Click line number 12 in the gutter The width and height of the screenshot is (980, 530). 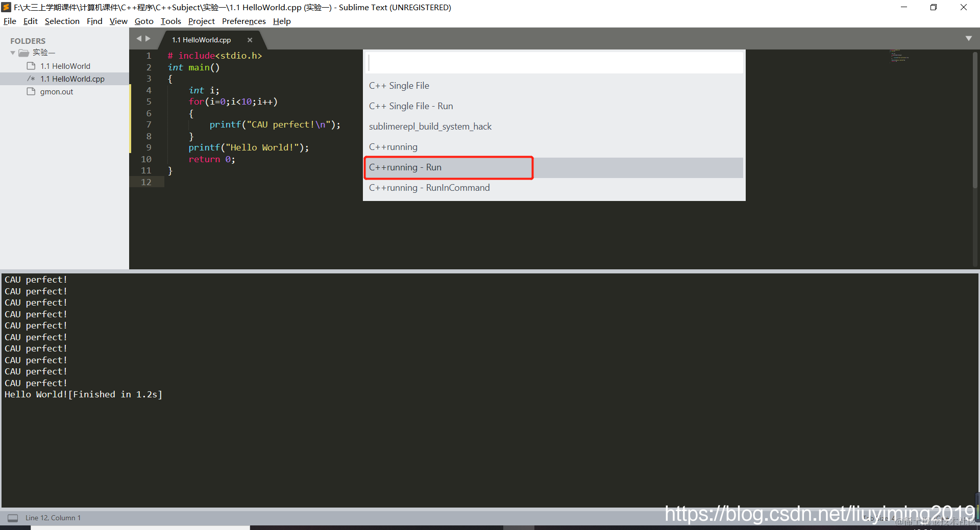click(x=146, y=182)
